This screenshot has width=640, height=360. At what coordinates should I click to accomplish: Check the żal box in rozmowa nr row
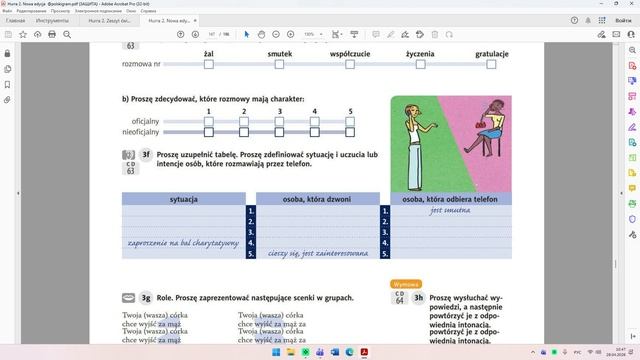coord(209,64)
